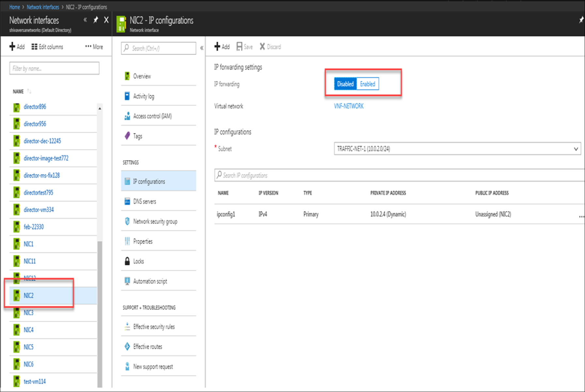This screenshot has width=585, height=392.
Task: Click the NAME column header in IP table
Action: [223, 193]
